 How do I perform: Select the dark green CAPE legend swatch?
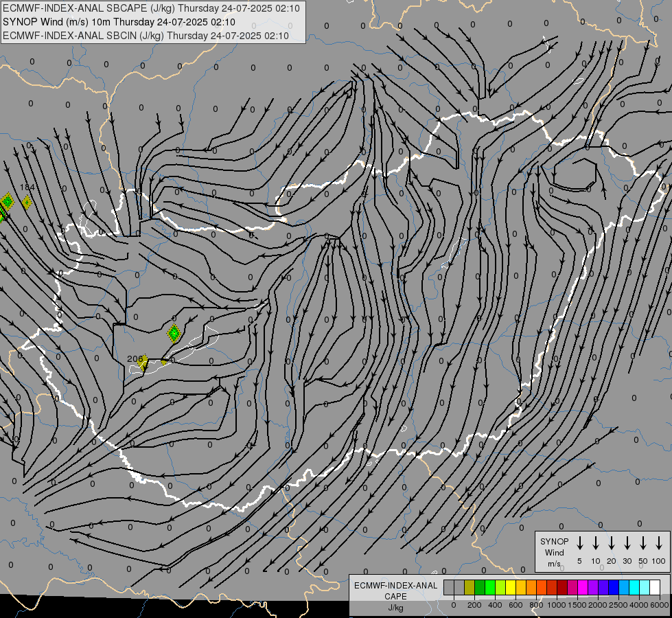click(x=480, y=587)
